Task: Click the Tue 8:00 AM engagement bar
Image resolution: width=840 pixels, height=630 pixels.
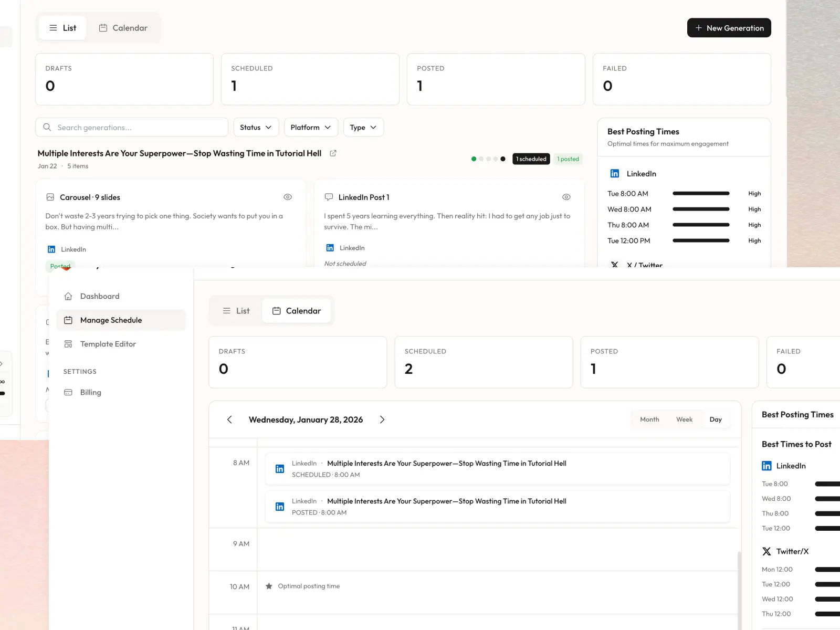Action: (x=701, y=193)
